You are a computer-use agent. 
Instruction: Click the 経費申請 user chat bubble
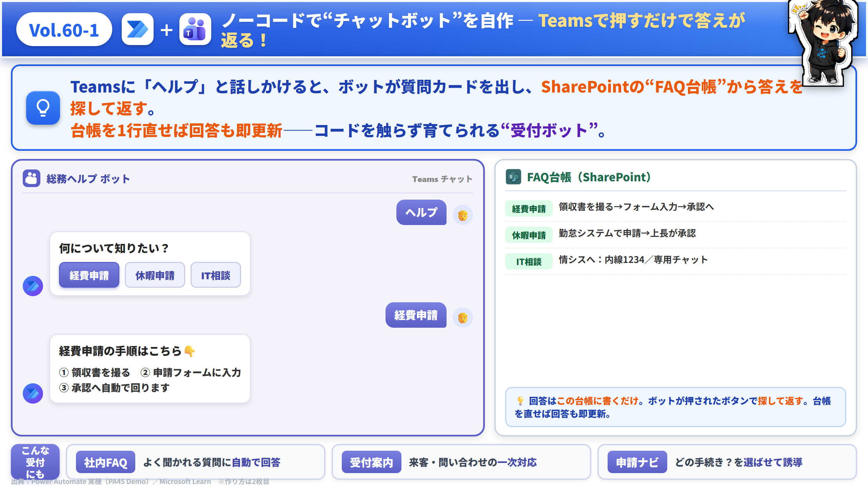(416, 315)
